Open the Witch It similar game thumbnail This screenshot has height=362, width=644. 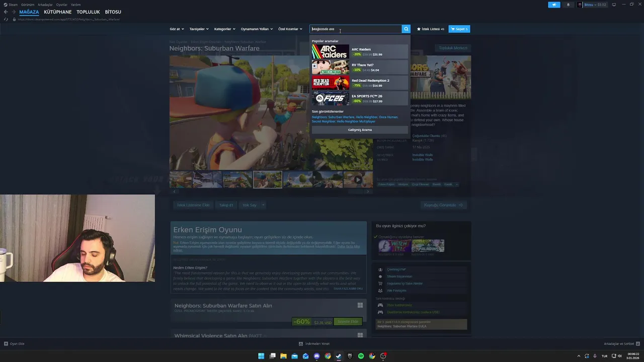click(394, 246)
